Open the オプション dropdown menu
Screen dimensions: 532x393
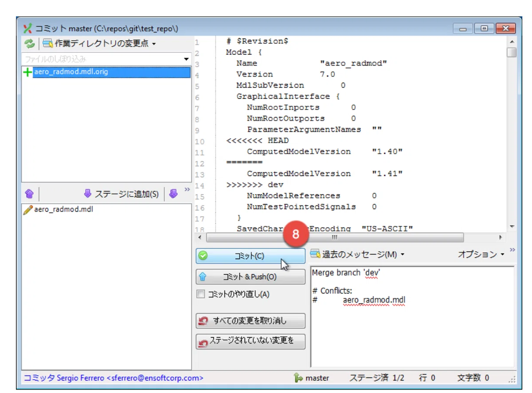tap(481, 254)
